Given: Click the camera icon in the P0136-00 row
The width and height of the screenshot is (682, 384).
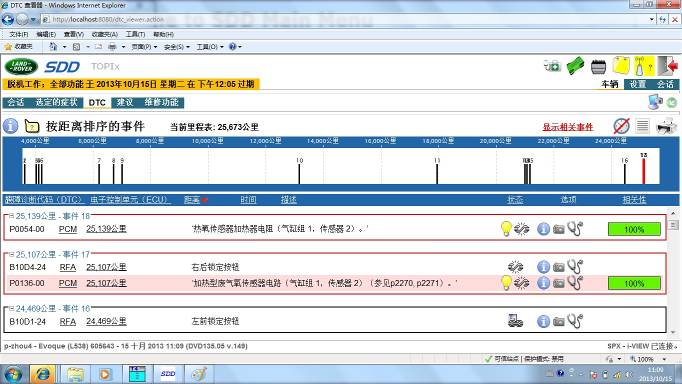Looking at the screenshot, I should tap(558, 284).
